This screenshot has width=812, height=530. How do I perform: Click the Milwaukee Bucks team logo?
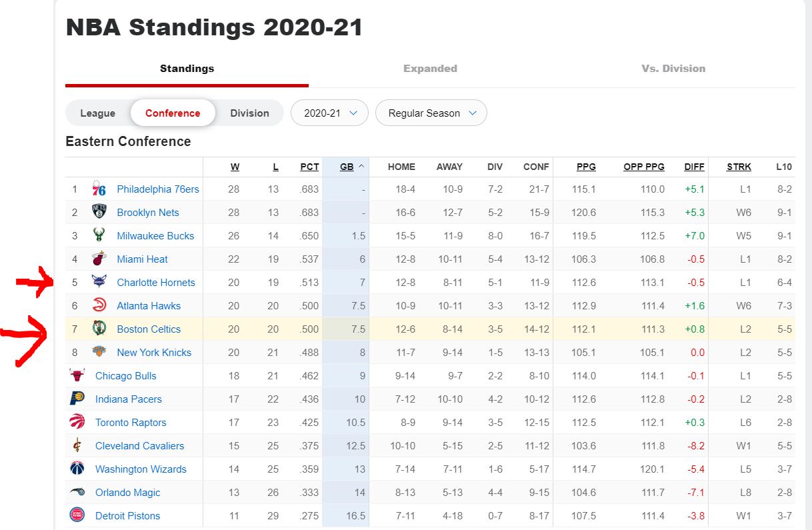pyautogui.click(x=99, y=235)
